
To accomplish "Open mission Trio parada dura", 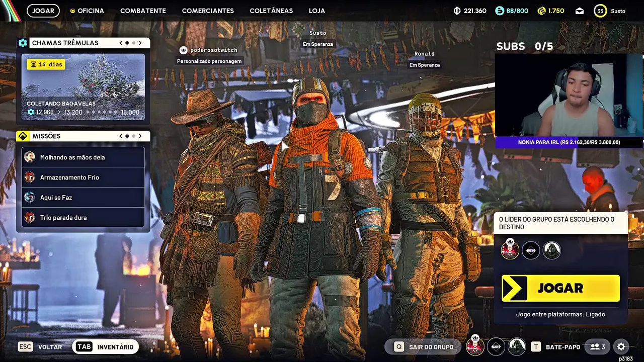I will 83,218.
